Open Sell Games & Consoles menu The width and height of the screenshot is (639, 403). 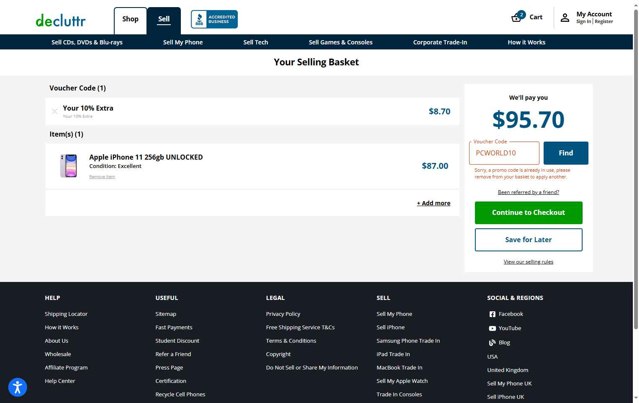point(340,42)
